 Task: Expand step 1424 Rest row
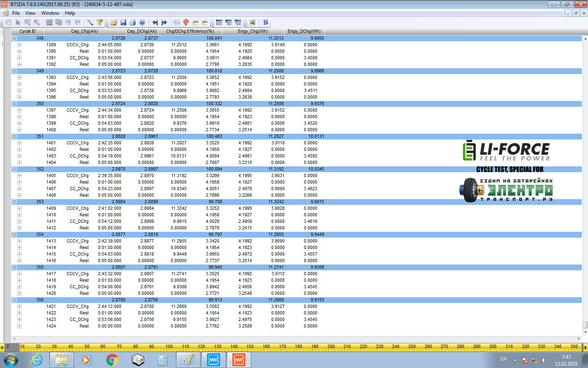[19, 326]
